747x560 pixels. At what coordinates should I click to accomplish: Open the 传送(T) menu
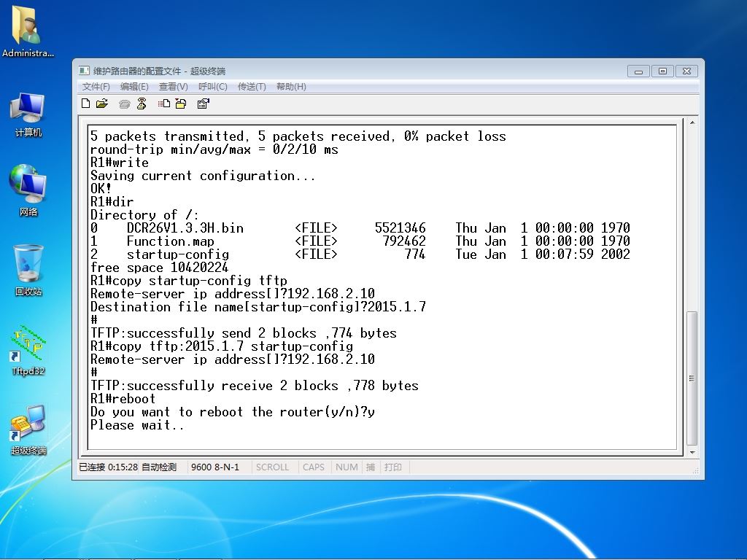(x=252, y=87)
